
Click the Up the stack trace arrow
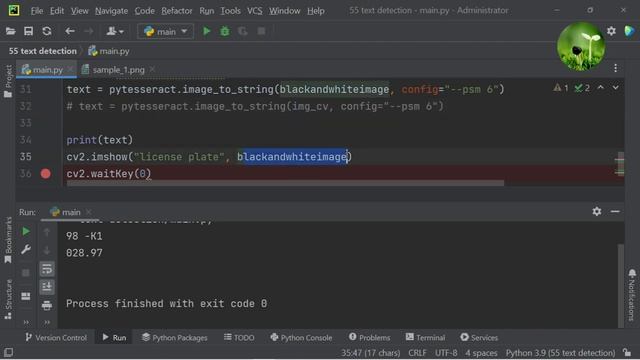pos(47,232)
